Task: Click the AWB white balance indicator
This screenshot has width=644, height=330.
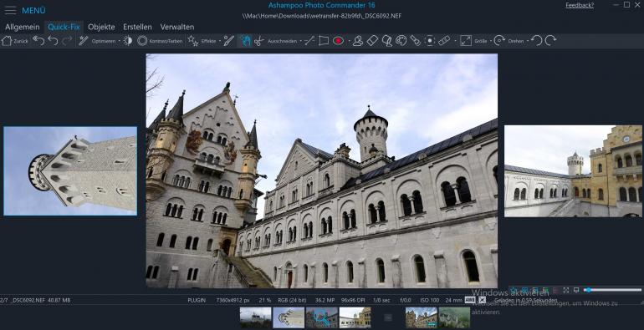Action: coord(469,300)
